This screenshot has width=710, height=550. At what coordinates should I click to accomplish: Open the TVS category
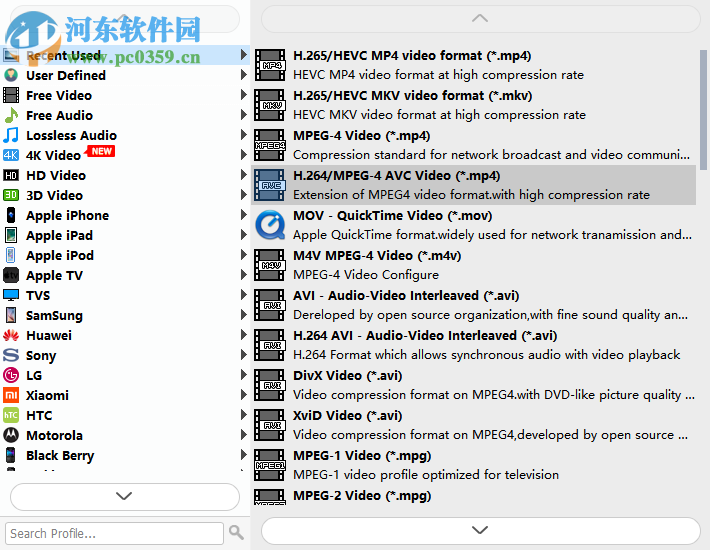[125, 295]
